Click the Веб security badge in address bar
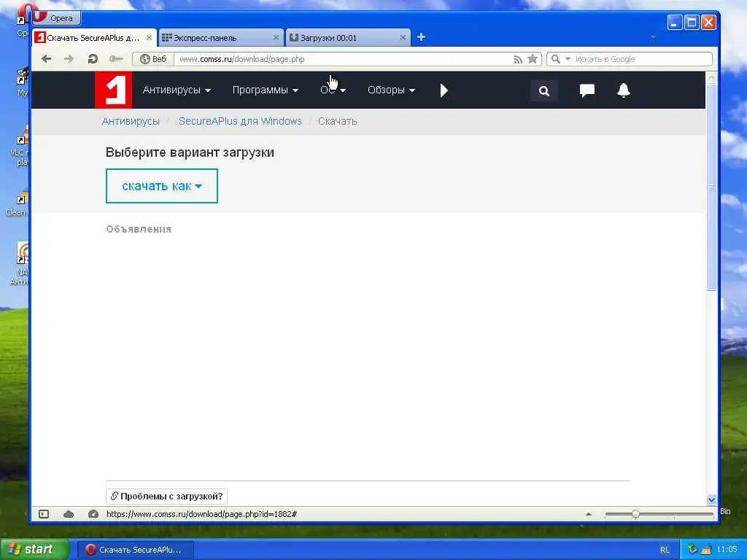Screen dimensions: 747x560 [x=153, y=59]
